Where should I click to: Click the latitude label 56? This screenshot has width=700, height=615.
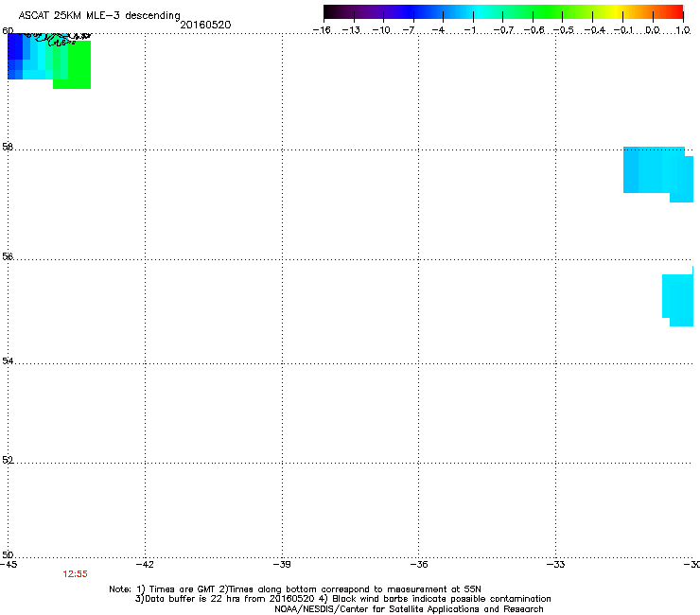8,256
